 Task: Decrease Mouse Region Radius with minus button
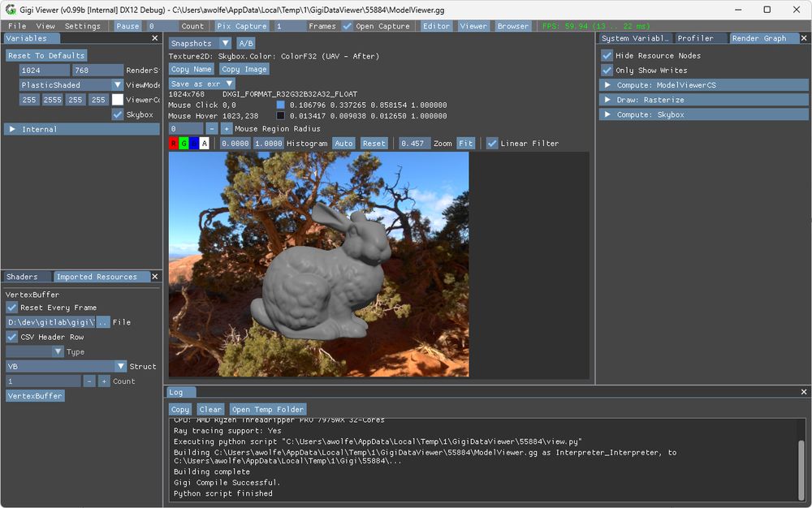(211, 129)
